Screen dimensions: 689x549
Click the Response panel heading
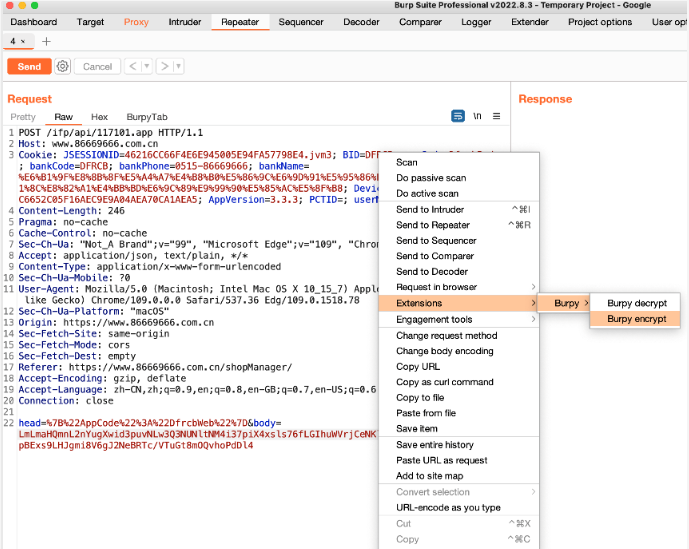tap(545, 99)
